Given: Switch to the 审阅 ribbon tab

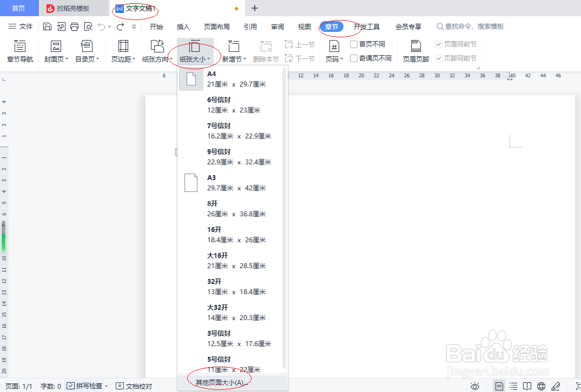Looking at the screenshot, I should click(278, 26).
